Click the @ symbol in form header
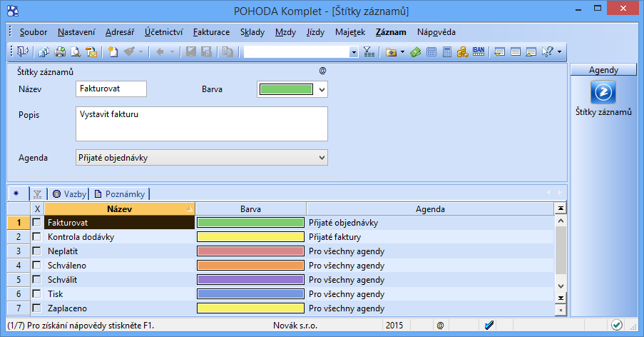The image size is (644, 337). [x=323, y=71]
